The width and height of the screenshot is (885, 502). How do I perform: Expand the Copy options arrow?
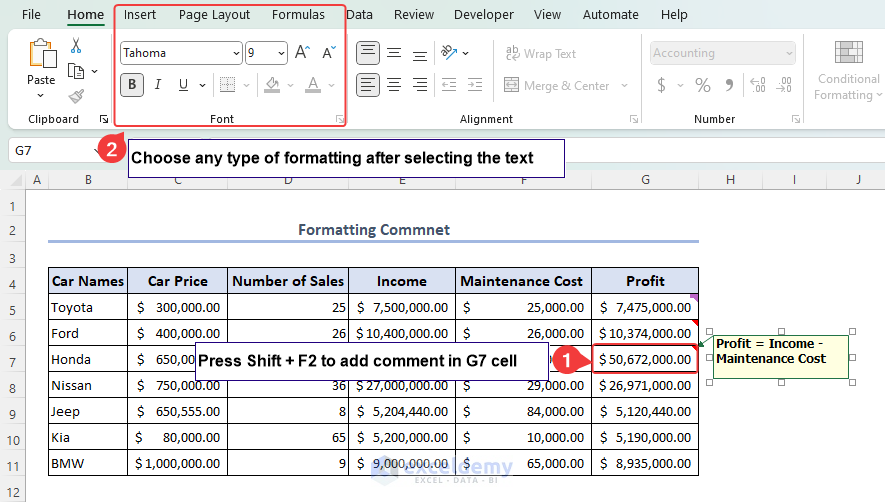[x=94, y=72]
